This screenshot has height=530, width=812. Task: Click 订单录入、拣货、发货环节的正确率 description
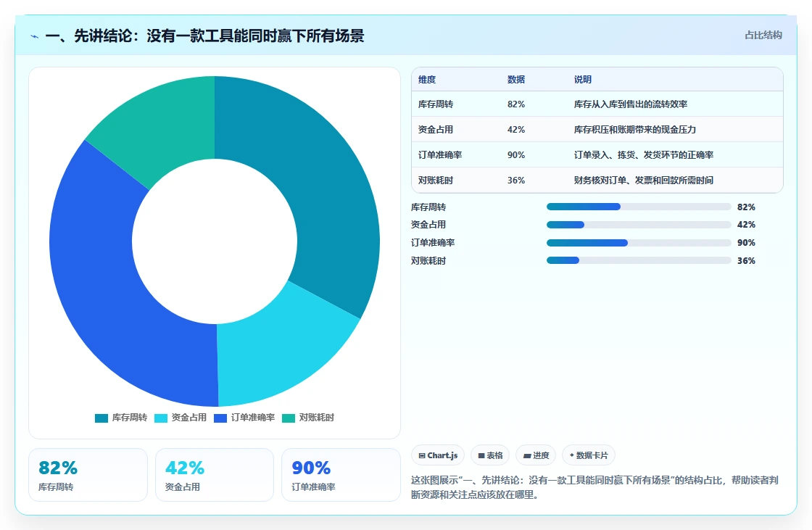click(644, 155)
